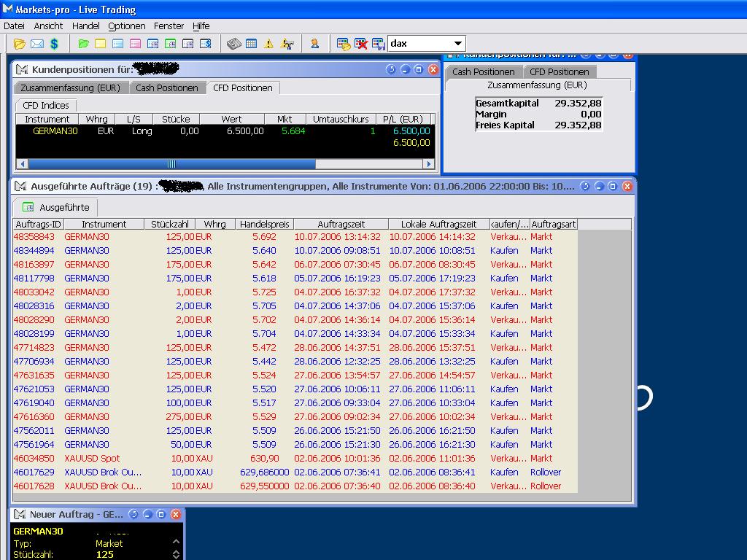Click the user account person icon
The width and height of the screenshot is (747, 560).
click(314, 44)
